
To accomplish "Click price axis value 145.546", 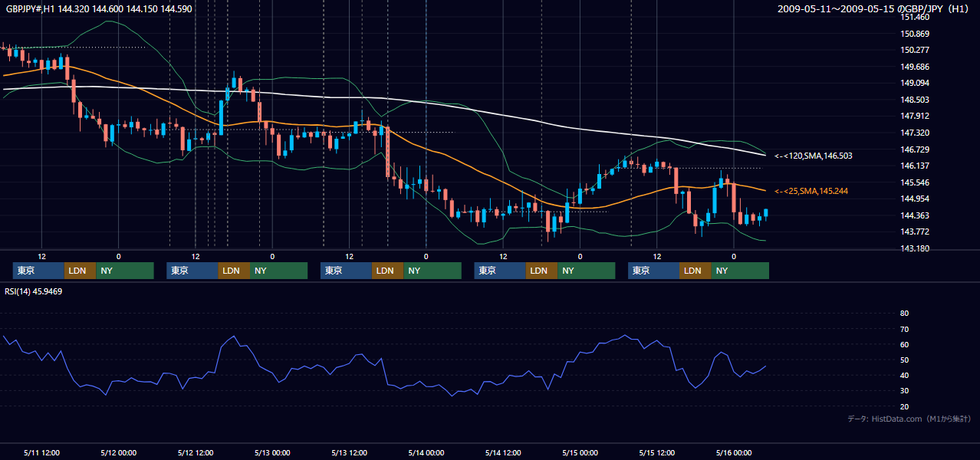I will [x=915, y=182].
